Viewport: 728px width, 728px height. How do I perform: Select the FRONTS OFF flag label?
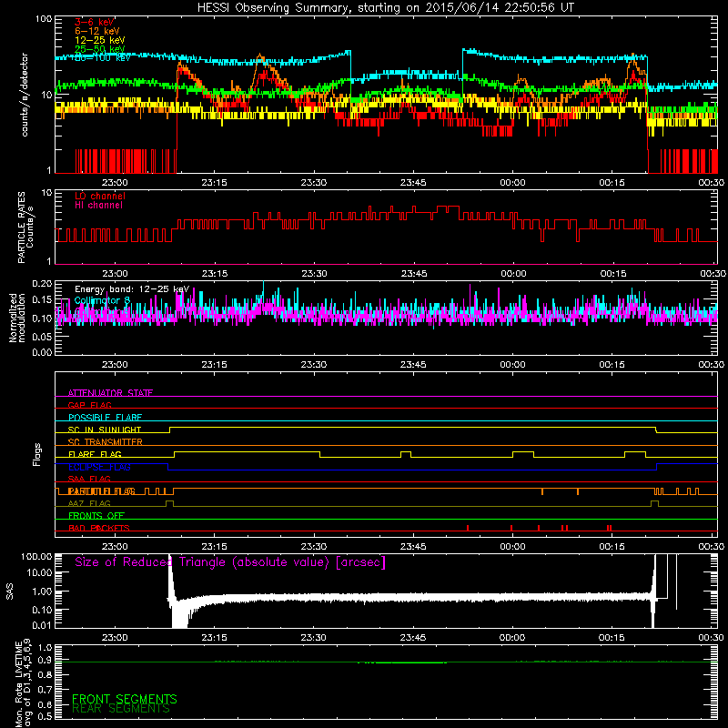click(x=96, y=515)
